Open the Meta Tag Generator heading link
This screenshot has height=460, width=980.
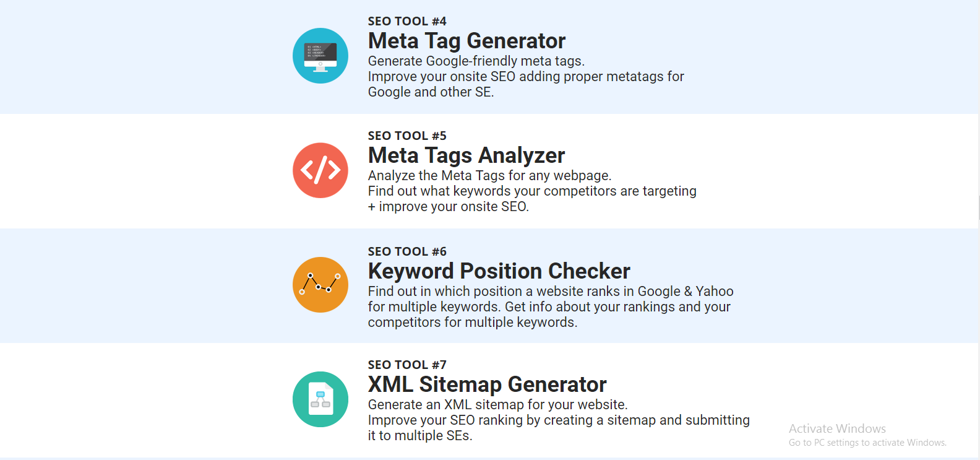point(466,41)
